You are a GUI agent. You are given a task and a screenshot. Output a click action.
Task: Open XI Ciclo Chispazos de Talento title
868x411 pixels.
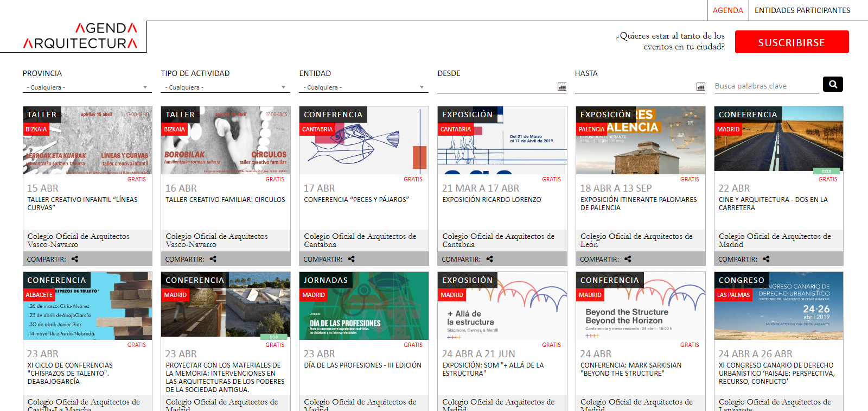pos(71,374)
